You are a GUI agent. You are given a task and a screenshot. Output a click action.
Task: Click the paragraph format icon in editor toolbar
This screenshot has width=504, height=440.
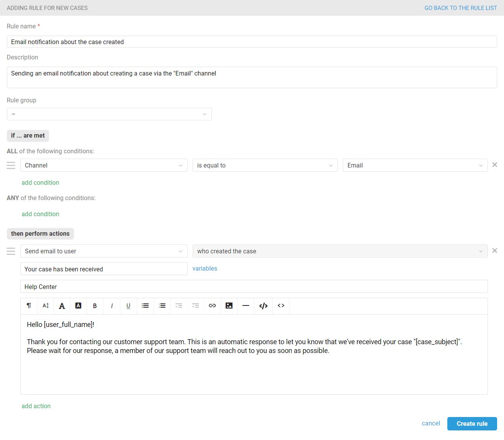[29, 306]
